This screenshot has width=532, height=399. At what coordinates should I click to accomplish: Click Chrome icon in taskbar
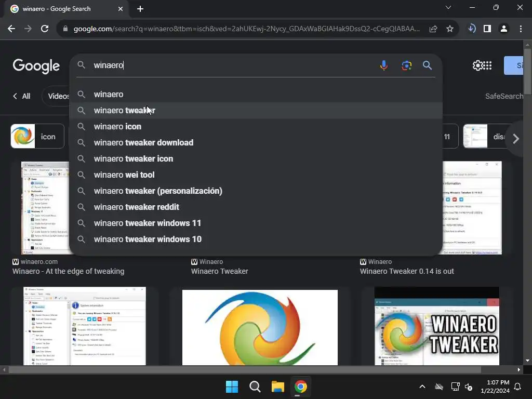[301, 387]
